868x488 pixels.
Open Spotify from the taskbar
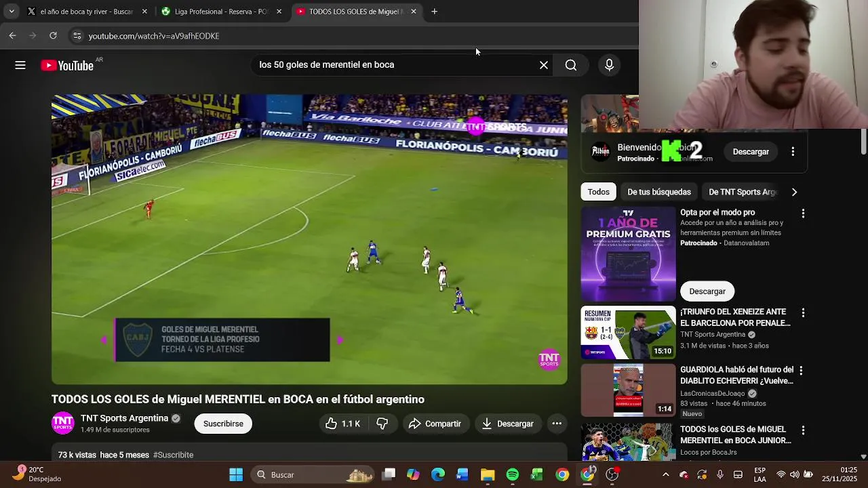pos(513,474)
